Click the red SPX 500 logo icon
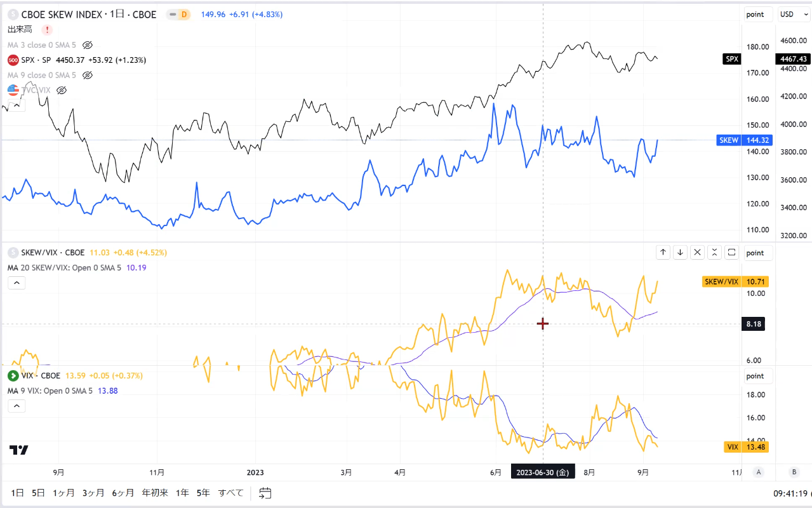Viewport: 812px width, 508px height. [x=13, y=60]
